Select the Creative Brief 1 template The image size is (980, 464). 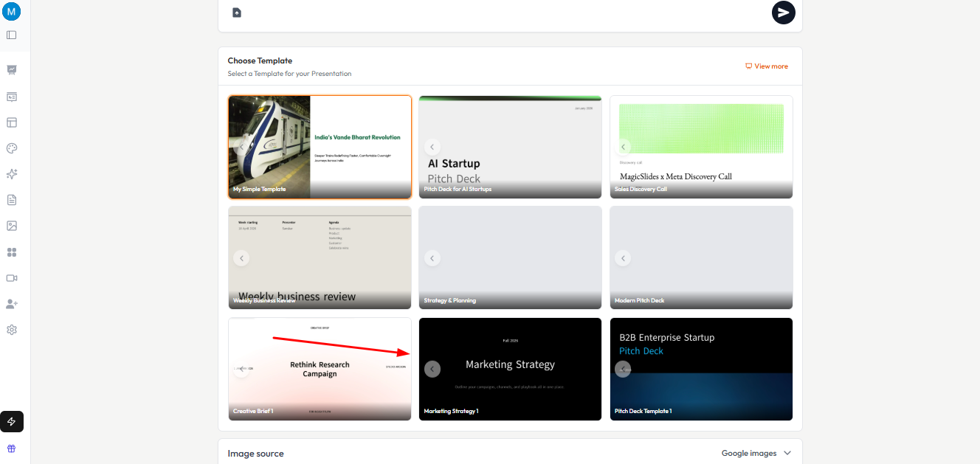click(320, 369)
